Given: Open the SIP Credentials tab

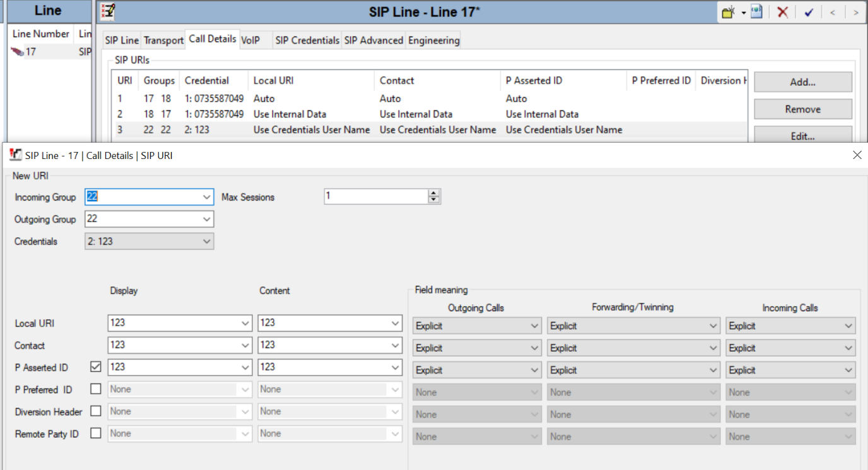Looking at the screenshot, I should [x=307, y=40].
